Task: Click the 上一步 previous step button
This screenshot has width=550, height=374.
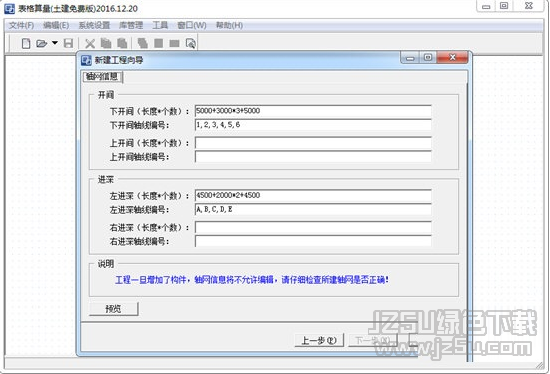Action: (319, 340)
